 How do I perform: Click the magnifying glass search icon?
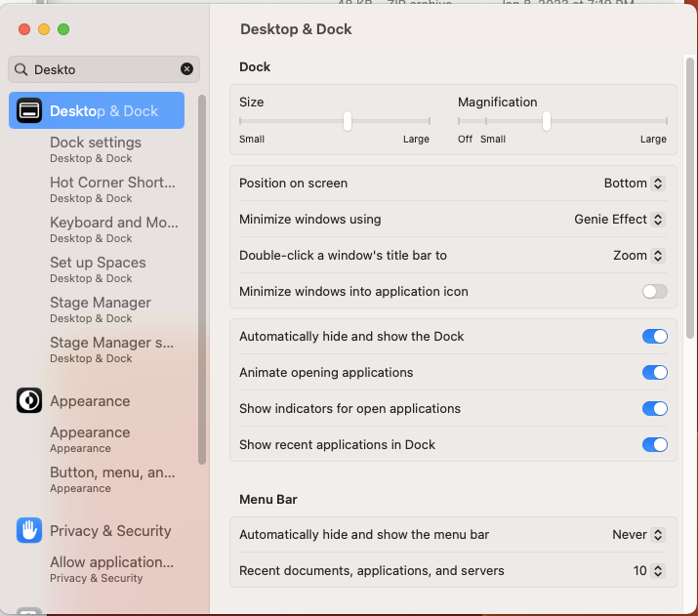tap(21, 69)
